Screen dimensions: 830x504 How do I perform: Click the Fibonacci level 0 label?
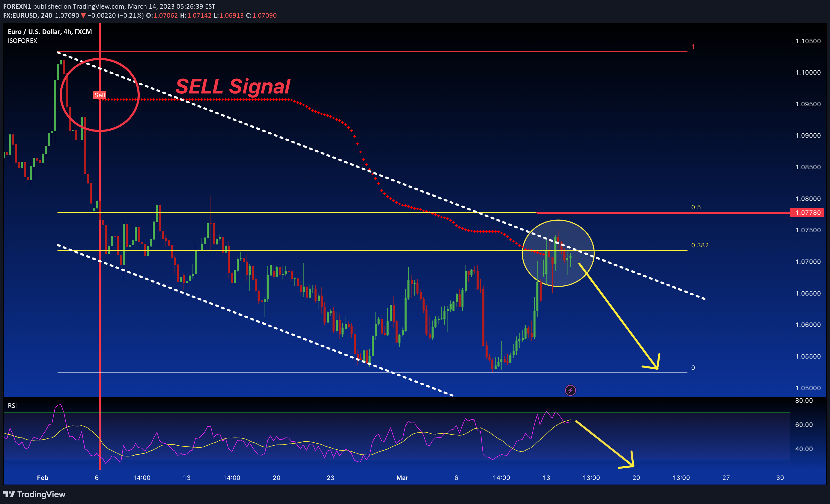pyautogui.click(x=693, y=368)
